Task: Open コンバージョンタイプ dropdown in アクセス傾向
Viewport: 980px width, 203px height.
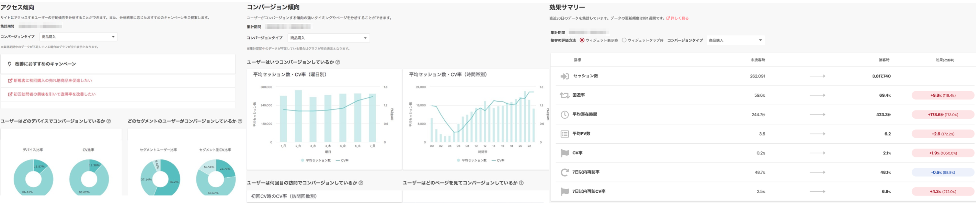Action: (78, 37)
